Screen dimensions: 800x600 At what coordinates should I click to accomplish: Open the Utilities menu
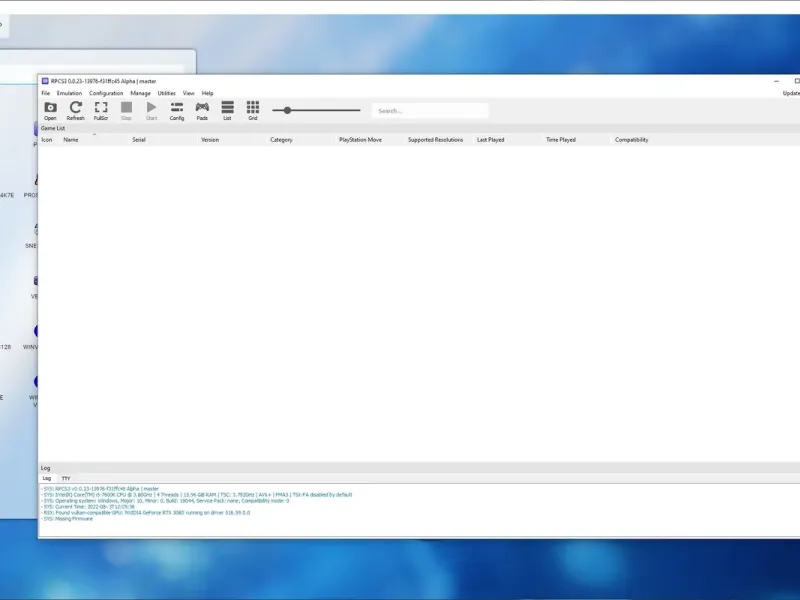pos(166,93)
